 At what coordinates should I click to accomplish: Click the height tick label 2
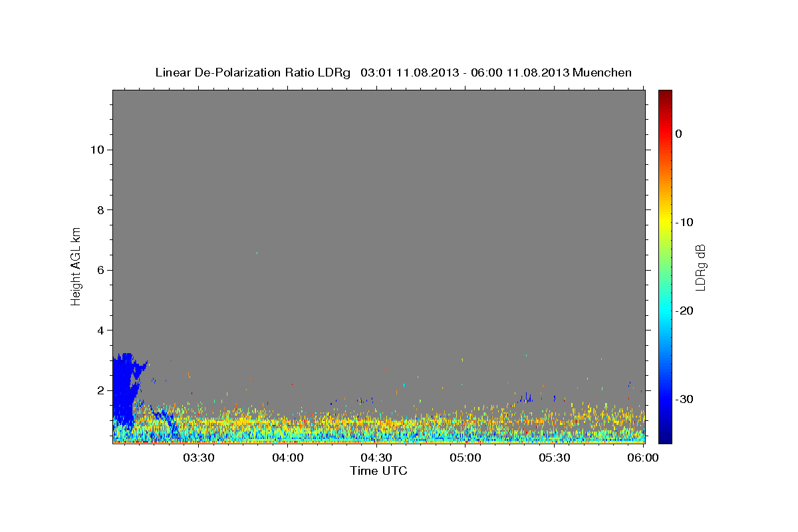pyautogui.click(x=100, y=390)
